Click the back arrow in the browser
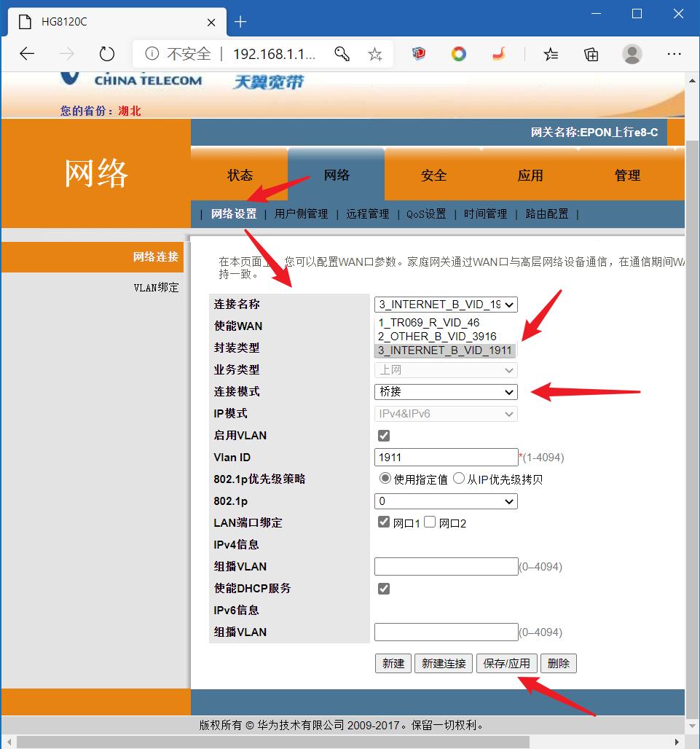The image size is (700, 749). 27,53
